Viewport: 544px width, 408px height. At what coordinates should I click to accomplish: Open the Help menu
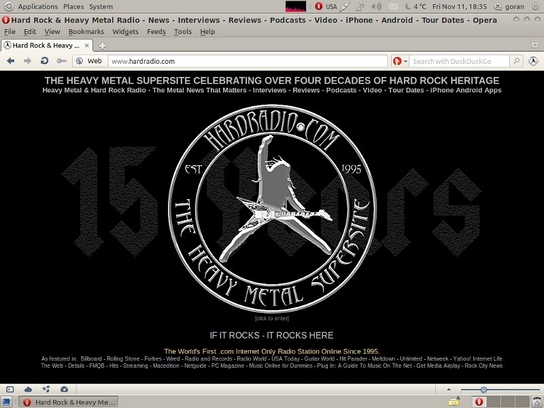(x=207, y=32)
